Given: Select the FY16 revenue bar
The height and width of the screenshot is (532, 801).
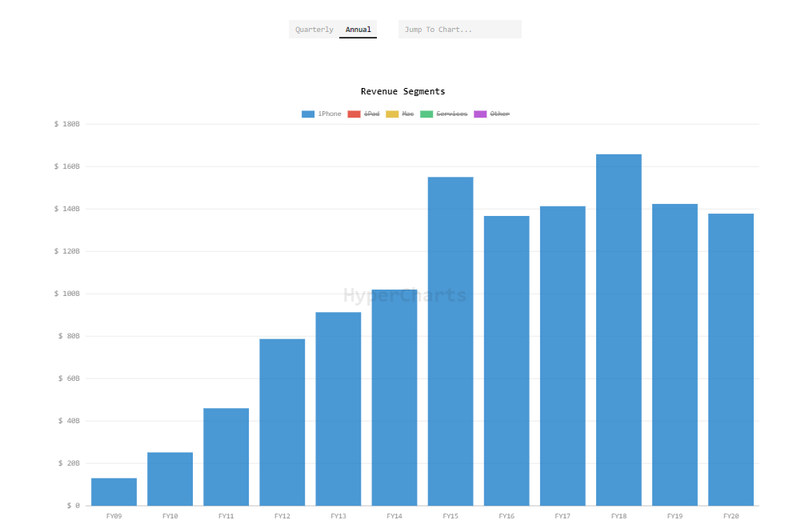Looking at the screenshot, I should [x=507, y=361].
